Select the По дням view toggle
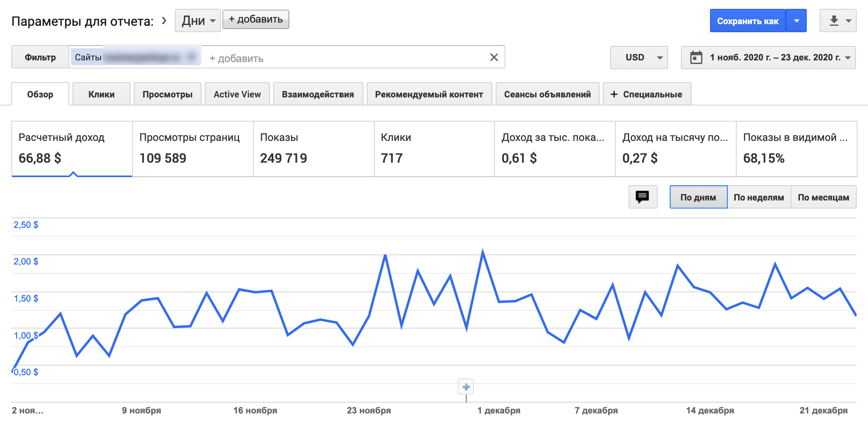Image resolution: width=868 pixels, height=434 pixels. [698, 197]
